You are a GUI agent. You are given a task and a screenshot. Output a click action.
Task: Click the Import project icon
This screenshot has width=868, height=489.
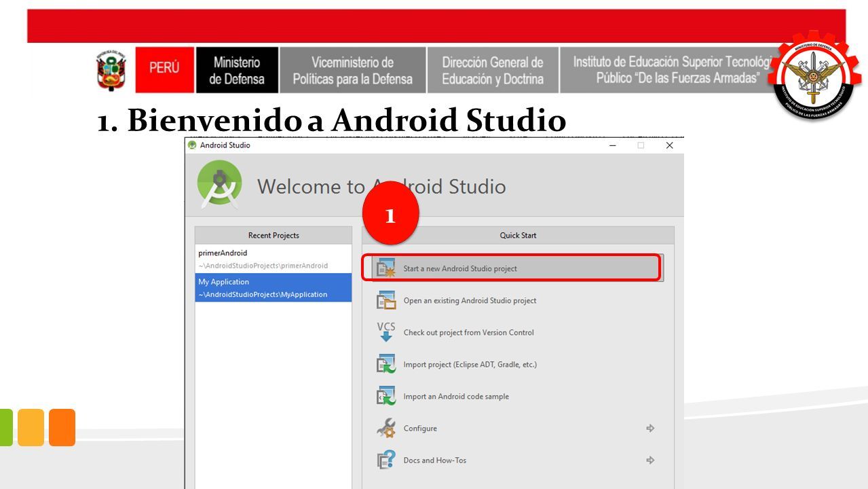(x=386, y=364)
